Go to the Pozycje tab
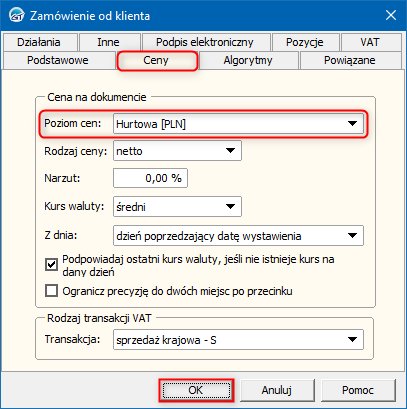This screenshot has height=409, width=407. pos(305,42)
